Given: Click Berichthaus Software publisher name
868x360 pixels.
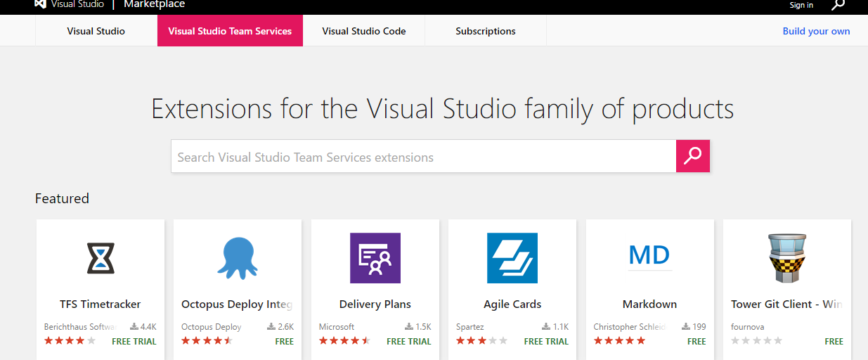Looking at the screenshot, I should [x=81, y=327].
